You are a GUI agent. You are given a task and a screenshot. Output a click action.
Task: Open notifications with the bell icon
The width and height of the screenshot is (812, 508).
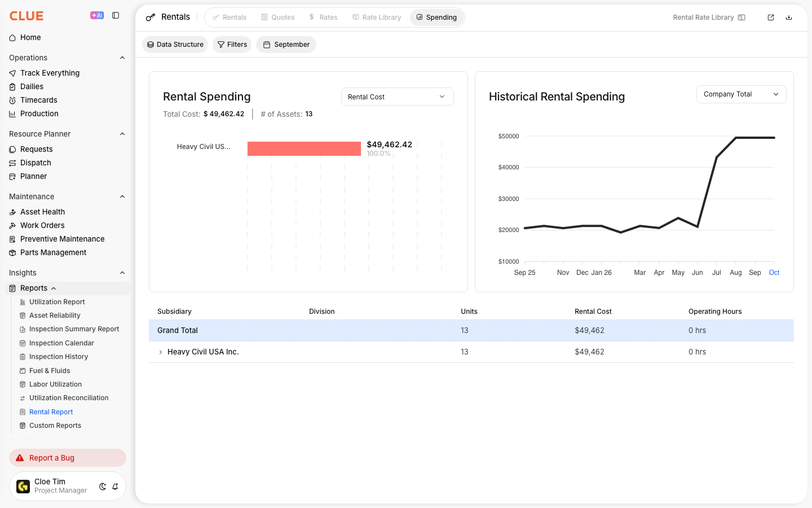pos(115,487)
